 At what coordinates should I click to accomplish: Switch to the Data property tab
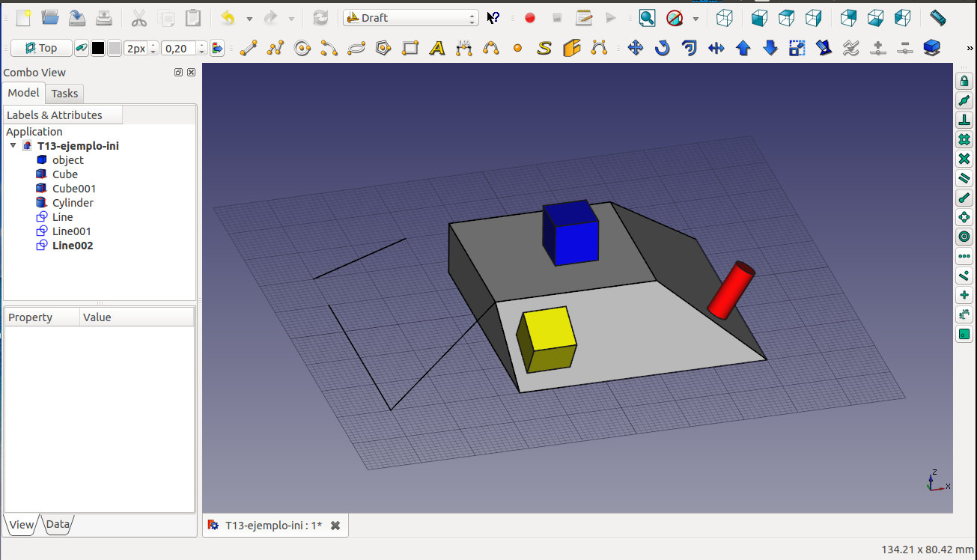[x=58, y=525]
